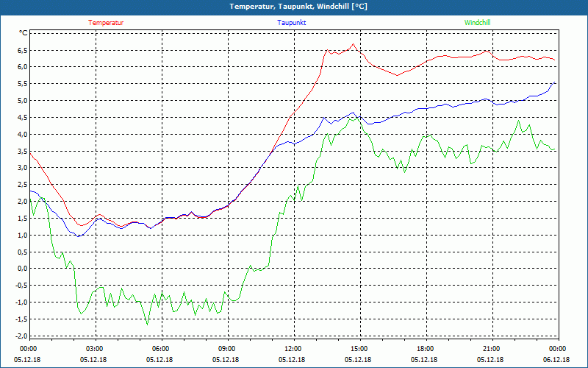Click the red Temperatur legend label
This screenshot has width=588, height=368.
pyautogui.click(x=106, y=23)
